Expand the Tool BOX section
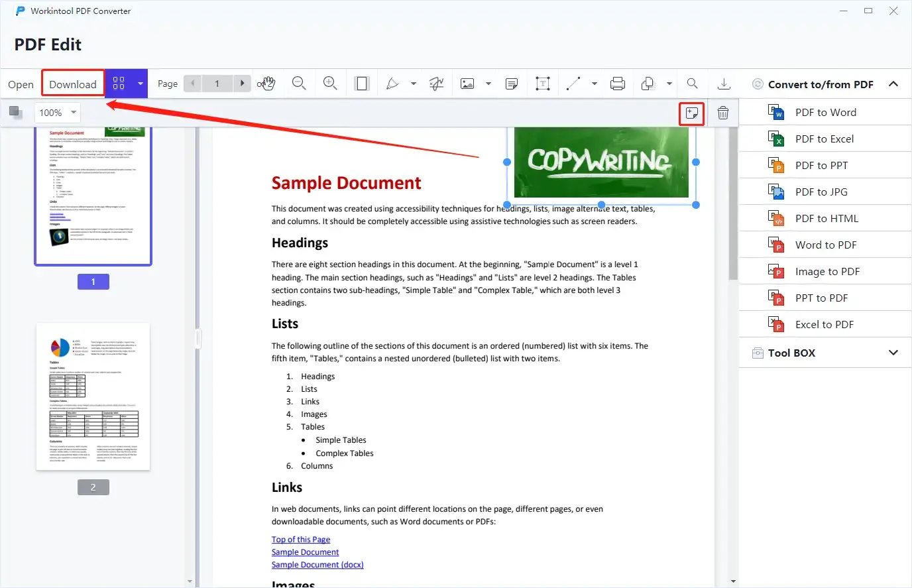 point(893,353)
